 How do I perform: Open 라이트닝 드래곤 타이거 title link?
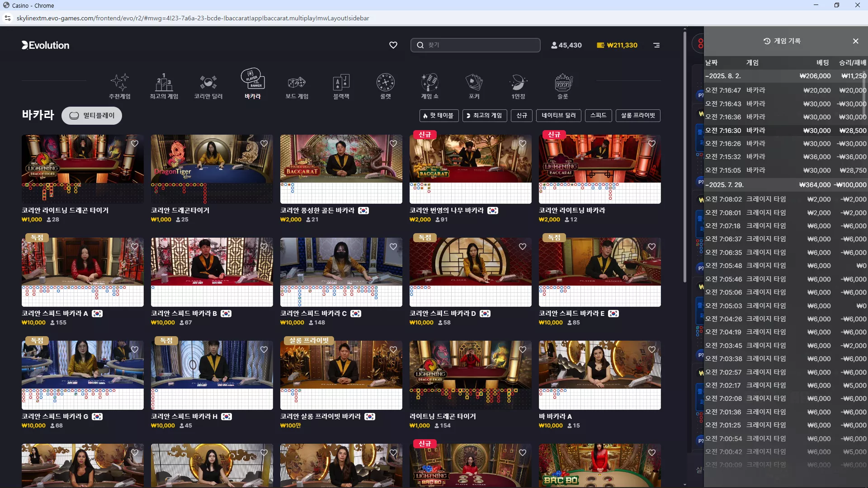click(x=443, y=417)
